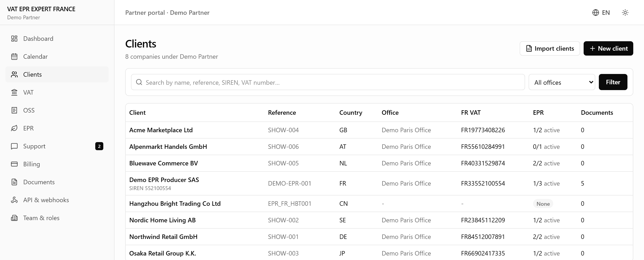644x260 pixels.
Task: Click the Filter button
Action: [613, 82]
